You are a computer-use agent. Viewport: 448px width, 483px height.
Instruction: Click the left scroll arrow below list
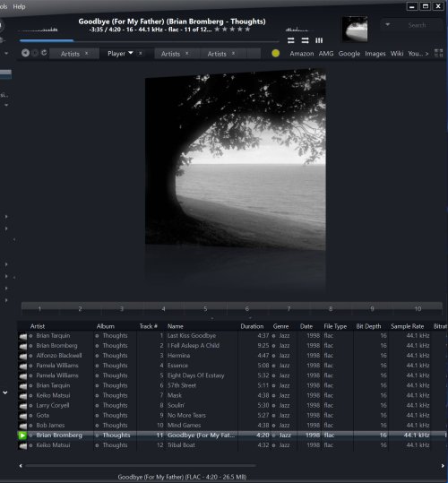21,466
